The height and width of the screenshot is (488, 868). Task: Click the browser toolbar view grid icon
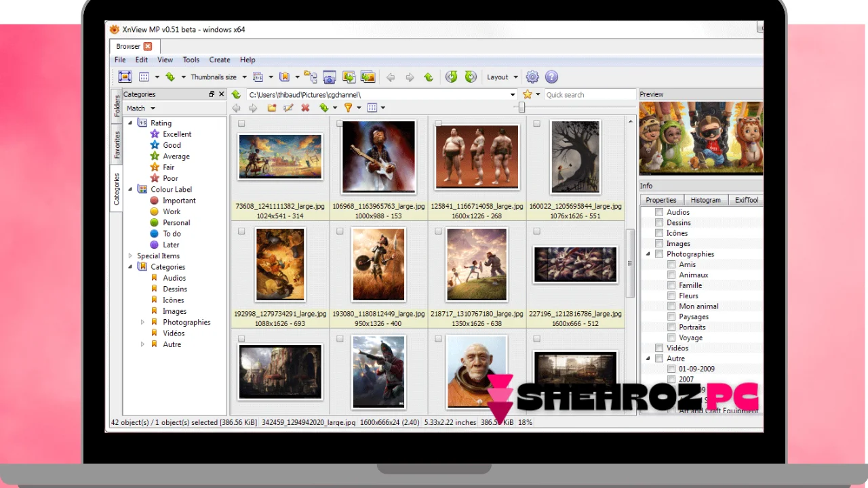[372, 108]
